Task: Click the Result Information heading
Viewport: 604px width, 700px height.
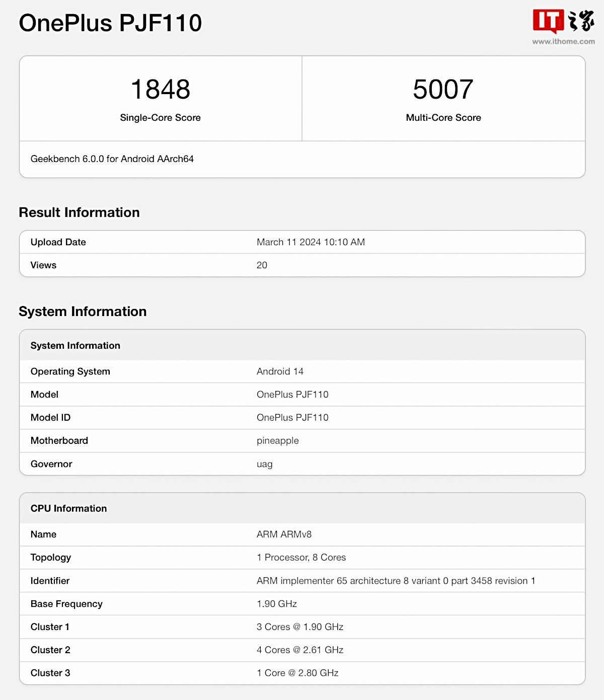Action: click(x=79, y=212)
